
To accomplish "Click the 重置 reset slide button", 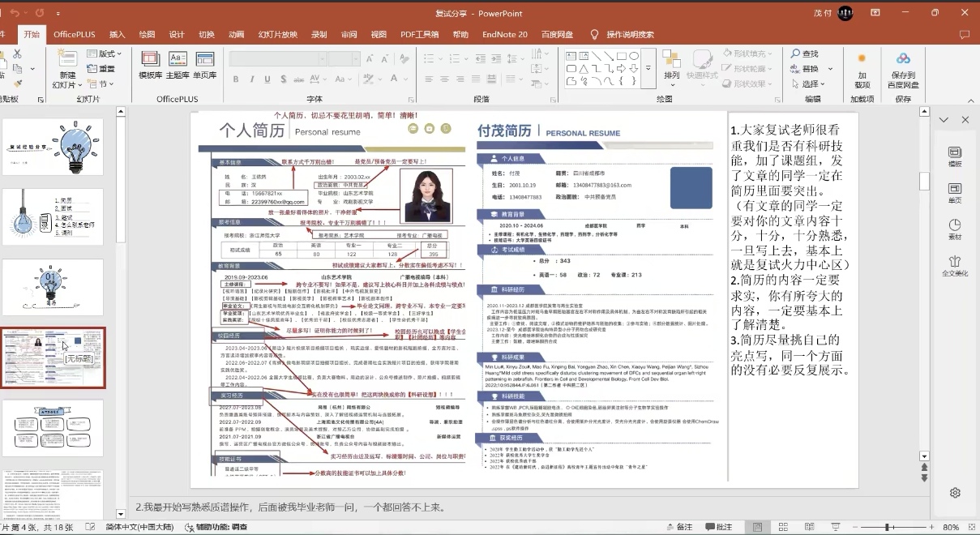I will click(101, 69).
